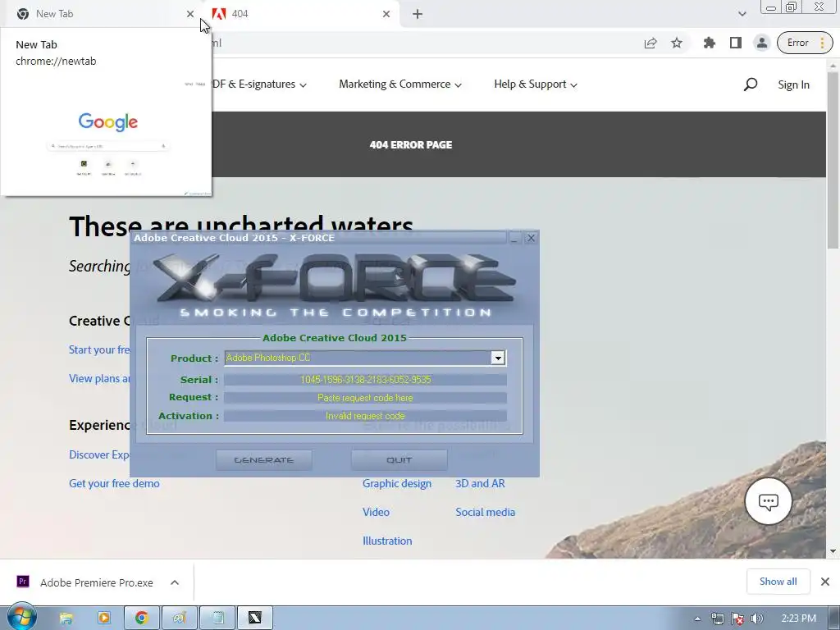
Task: Open the 3D and AR link
Action: [x=480, y=483]
